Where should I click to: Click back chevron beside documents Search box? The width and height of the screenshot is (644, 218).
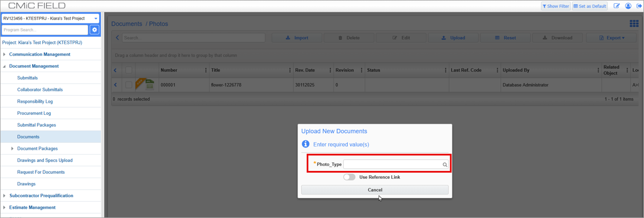point(117,38)
